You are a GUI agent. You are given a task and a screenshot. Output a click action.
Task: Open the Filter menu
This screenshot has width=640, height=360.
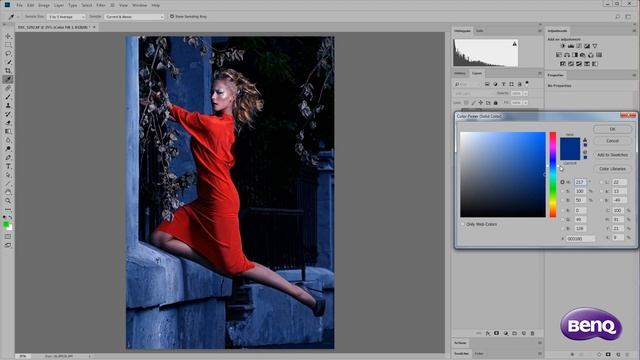click(100, 5)
